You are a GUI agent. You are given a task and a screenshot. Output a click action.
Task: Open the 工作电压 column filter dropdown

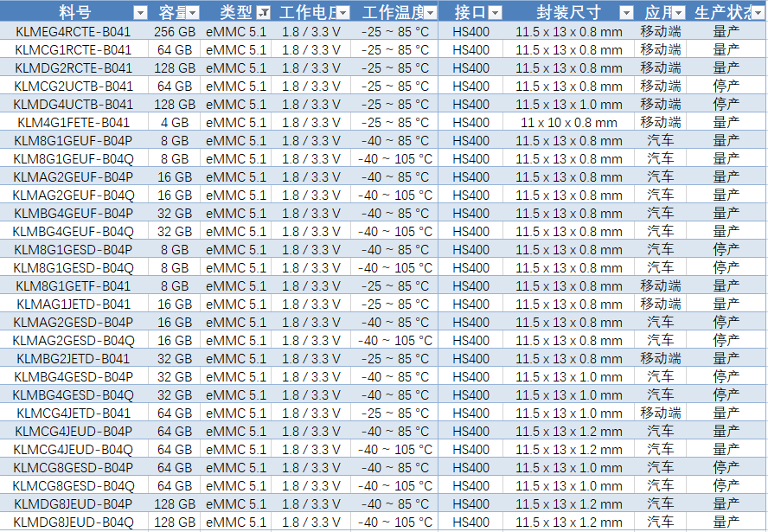tap(342, 13)
